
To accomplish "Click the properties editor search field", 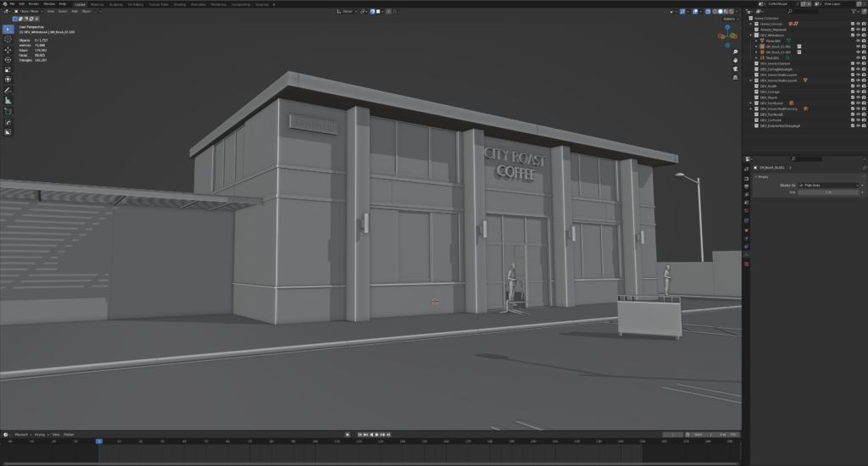I will pyautogui.click(x=807, y=158).
